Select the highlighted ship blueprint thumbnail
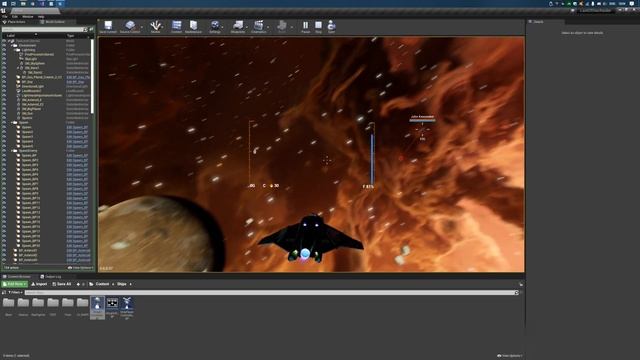The image size is (640, 360). [97, 308]
